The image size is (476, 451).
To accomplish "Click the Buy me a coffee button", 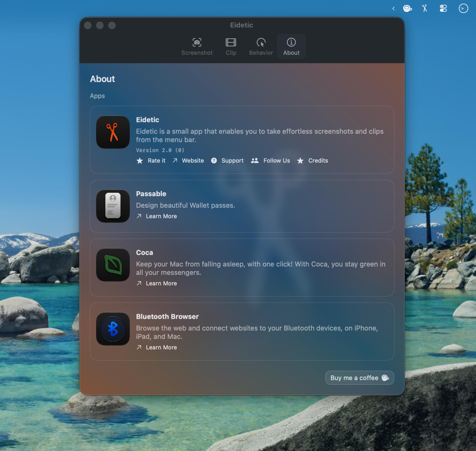I will click(x=359, y=378).
